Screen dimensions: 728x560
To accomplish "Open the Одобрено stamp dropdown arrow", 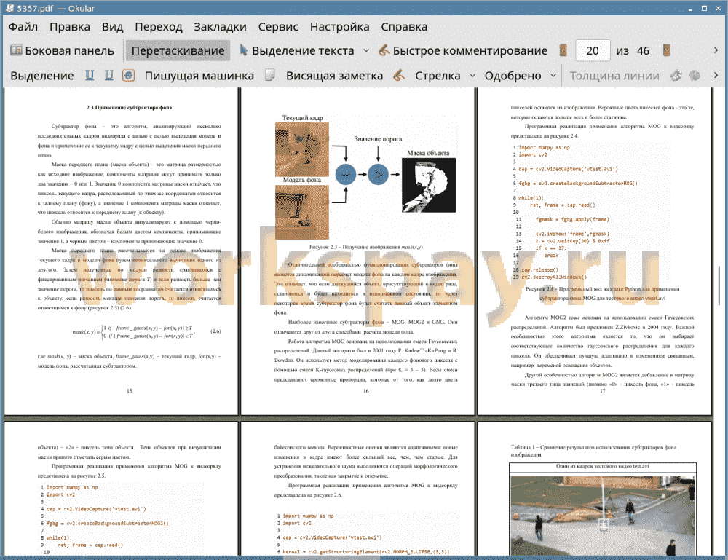I will click(553, 76).
